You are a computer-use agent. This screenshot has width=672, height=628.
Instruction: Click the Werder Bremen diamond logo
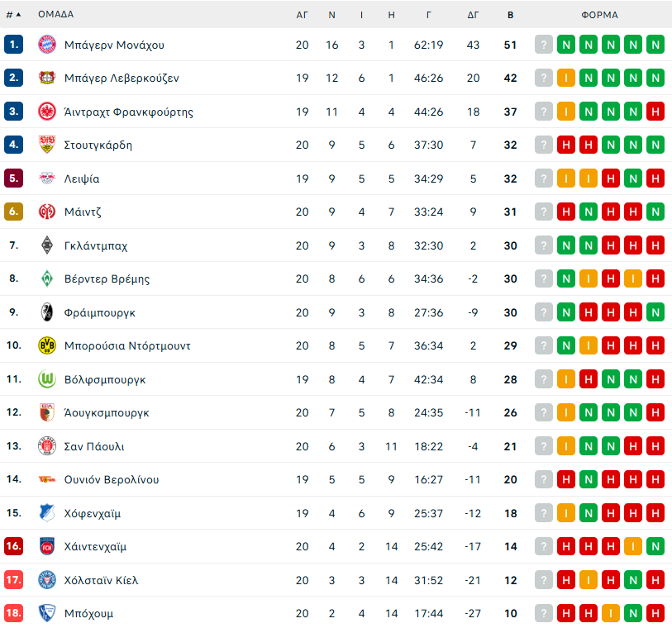46,278
